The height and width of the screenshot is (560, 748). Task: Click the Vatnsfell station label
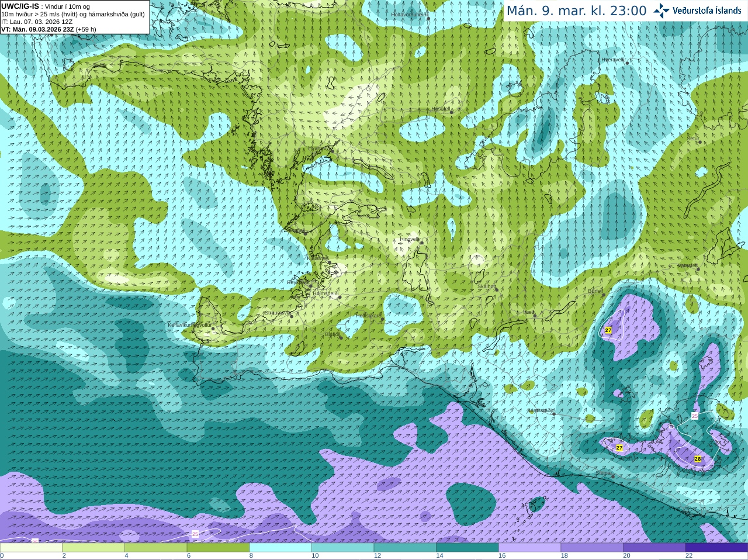pos(688,265)
